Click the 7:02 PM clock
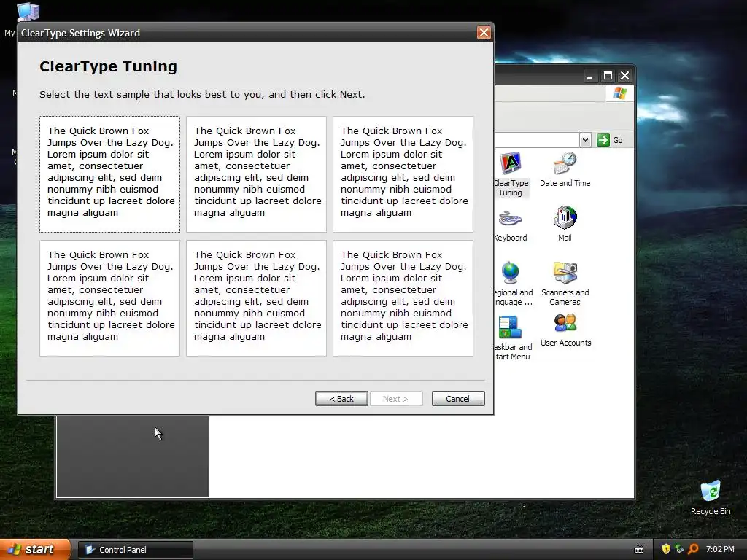The width and height of the screenshot is (747, 560). pos(720,549)
